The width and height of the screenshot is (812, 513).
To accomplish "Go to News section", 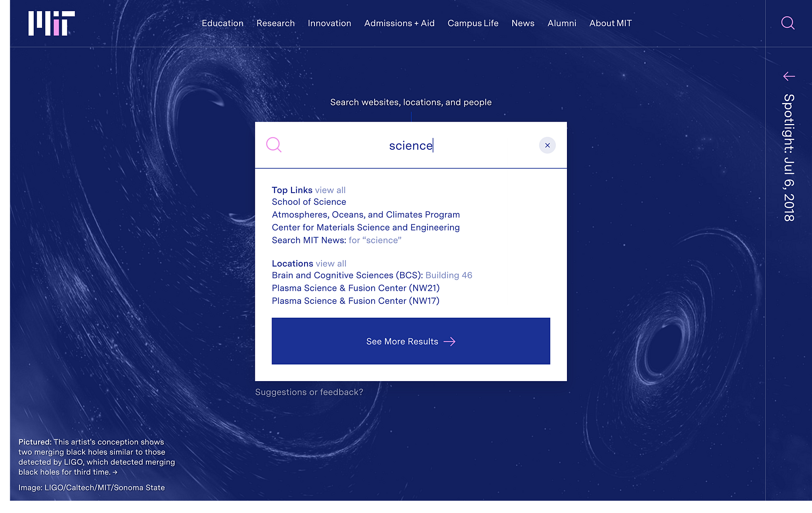I will (523, 23).
